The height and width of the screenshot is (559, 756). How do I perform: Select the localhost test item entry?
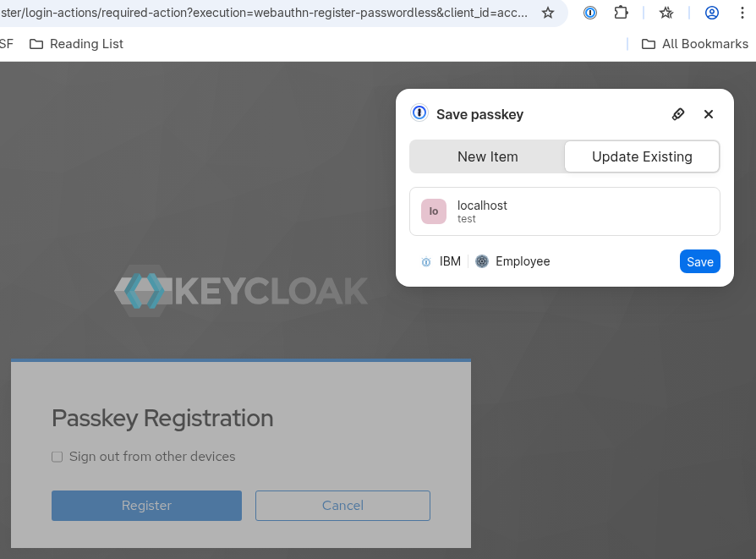564,211
